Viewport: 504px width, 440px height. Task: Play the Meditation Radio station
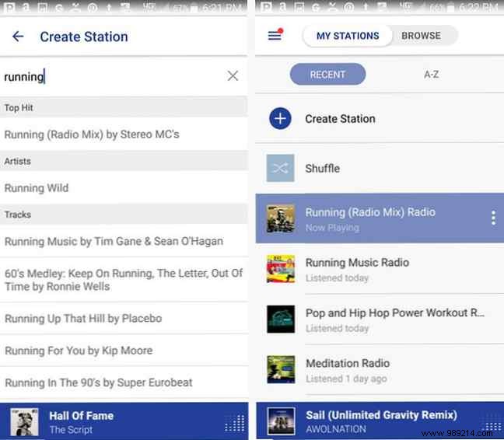[x=380, y=370]
